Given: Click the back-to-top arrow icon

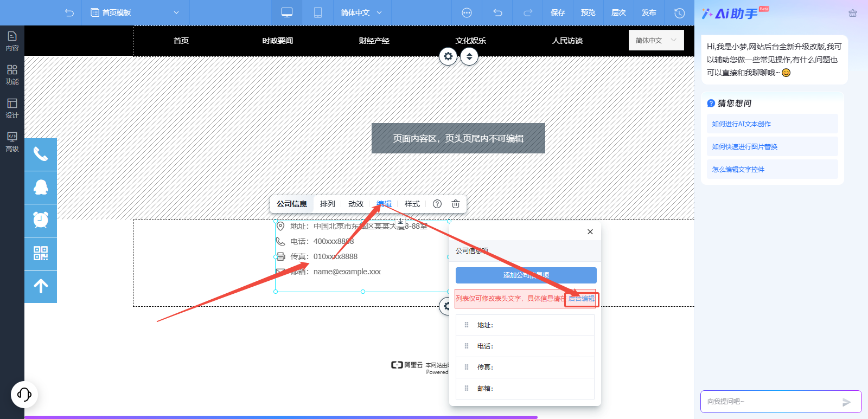Looking at the screenshot, I should (x=41, y=287).
